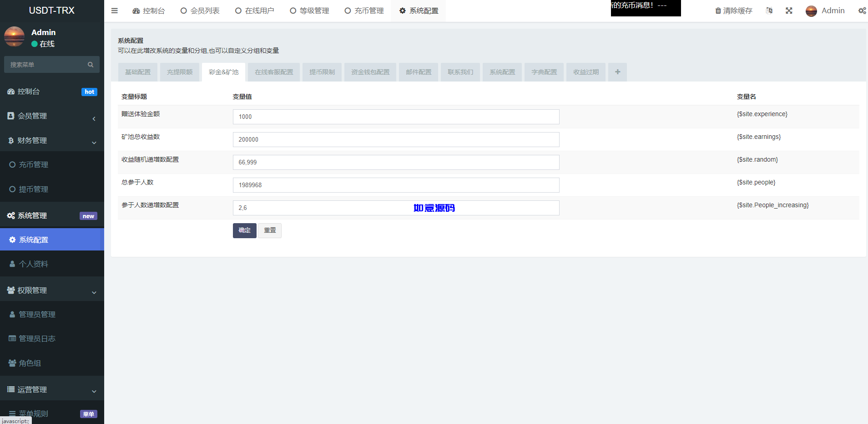The width and height of the screenshot is (868, 424).
Task: Click the Admin username in header
Action: 833,10
